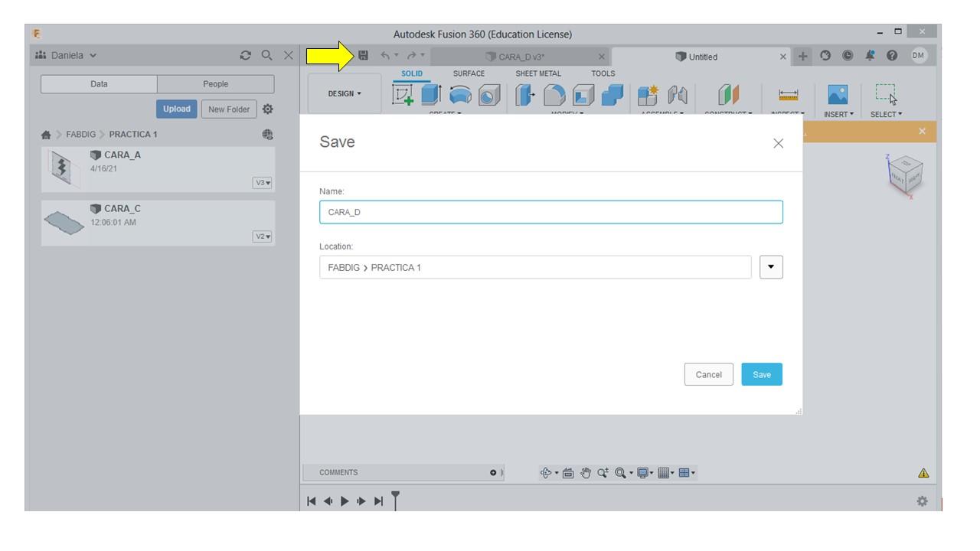The height and width of the screenshot is (551, 980).
Task: Click the Data tab in data panel
Action: pyautogui.click(x=99, y=84)
